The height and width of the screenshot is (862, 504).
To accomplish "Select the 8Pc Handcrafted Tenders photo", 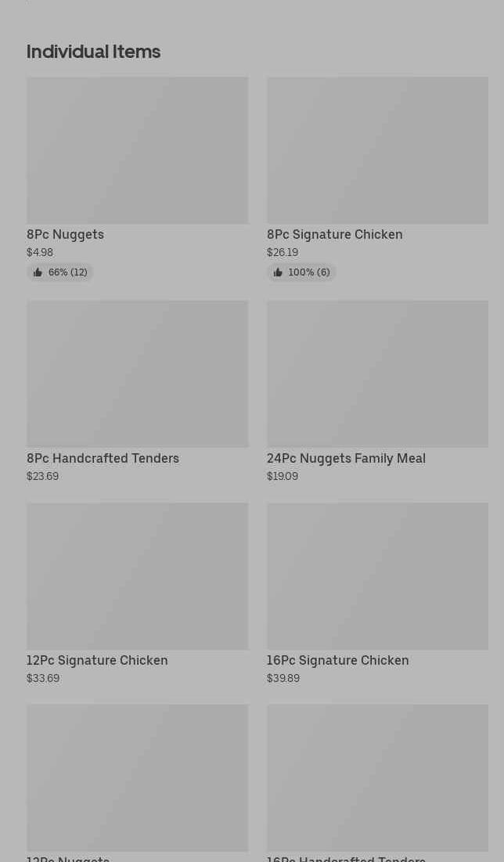I will coord(137,374).
